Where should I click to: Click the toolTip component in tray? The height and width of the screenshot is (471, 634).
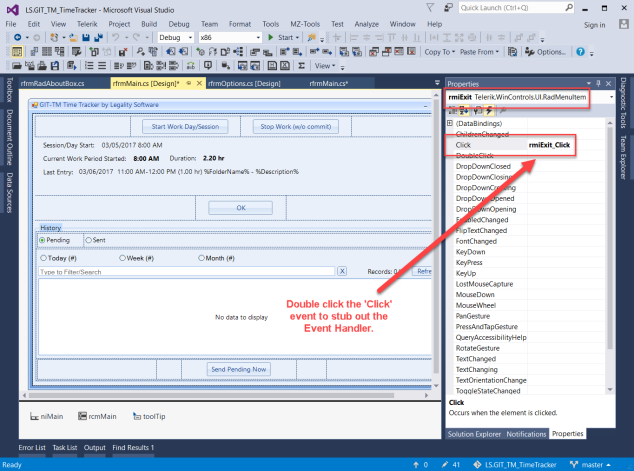(x=149, y=416)
